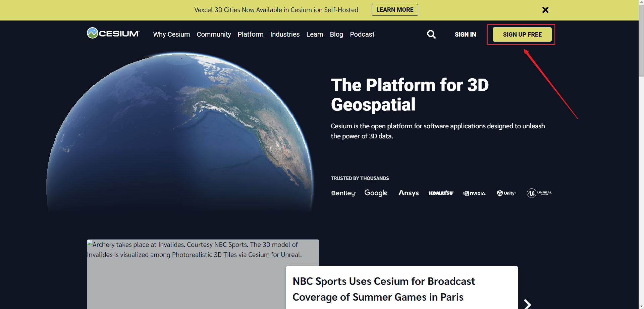Expand the Learn menu
This screenshot has height=309, width=644.
tap(315, 34)
